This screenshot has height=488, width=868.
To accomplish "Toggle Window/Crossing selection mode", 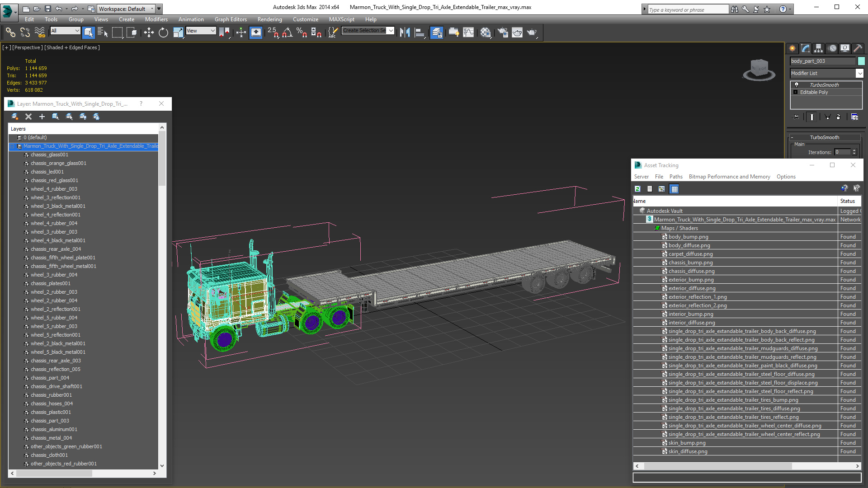I will click(x=132, y=32).
